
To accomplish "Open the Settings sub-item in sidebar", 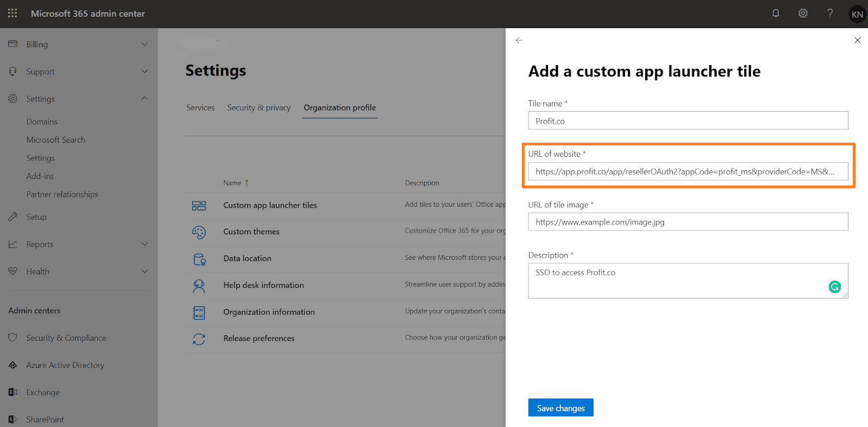I will point(41,158).
